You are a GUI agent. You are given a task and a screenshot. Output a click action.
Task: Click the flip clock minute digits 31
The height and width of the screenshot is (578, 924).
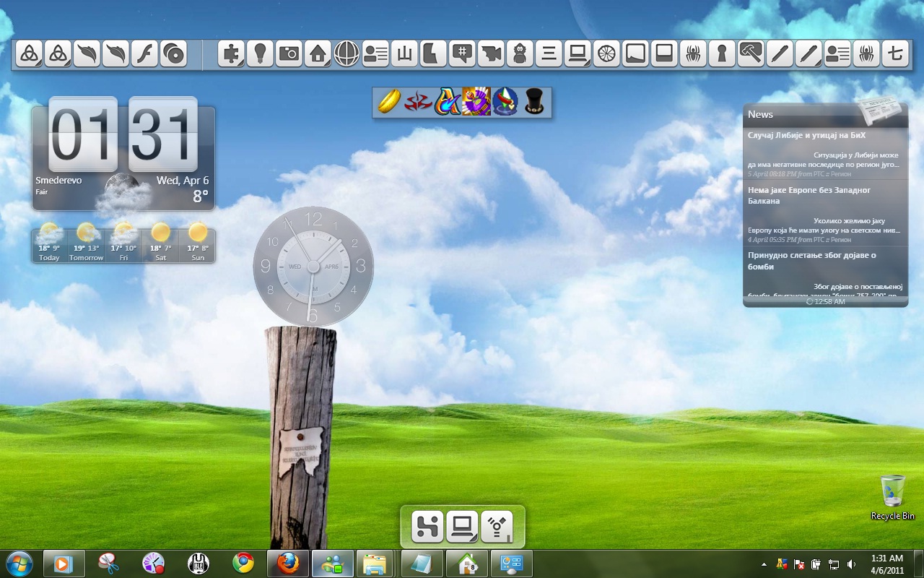tap(163, 134)
